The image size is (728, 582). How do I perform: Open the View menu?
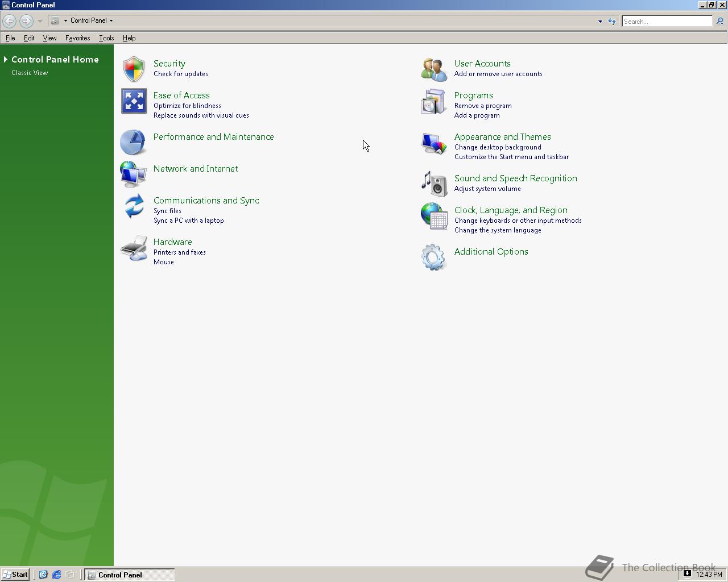tap(49, 38)
